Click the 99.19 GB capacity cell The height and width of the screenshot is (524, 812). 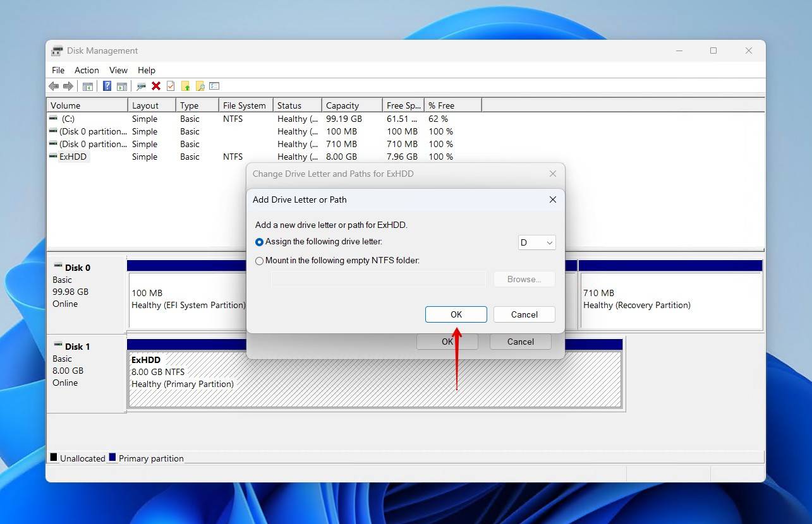344,119
